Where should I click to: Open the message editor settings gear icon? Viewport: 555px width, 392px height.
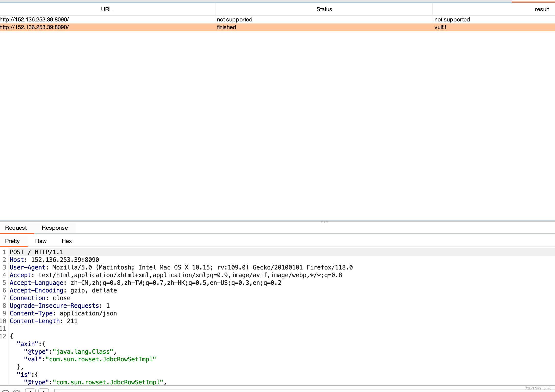point(17,391)
